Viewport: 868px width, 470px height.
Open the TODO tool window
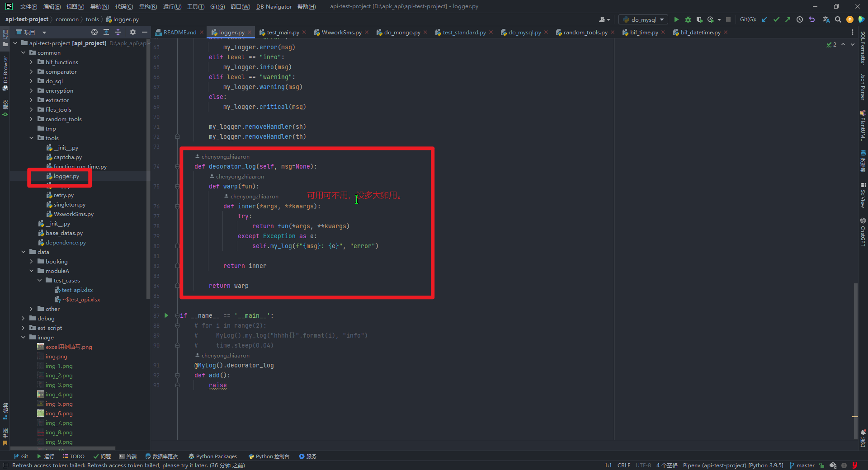[74, 456]
